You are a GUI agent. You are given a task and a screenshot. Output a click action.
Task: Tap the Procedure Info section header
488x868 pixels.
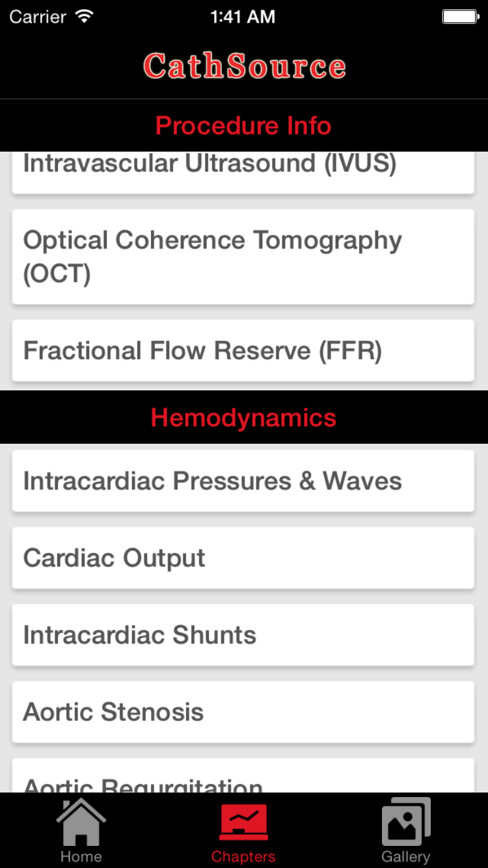tap(243, 125)
